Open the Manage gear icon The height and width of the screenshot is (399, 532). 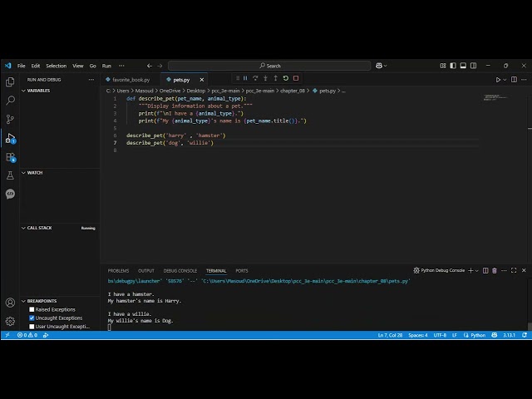click(x=10, y=321)
